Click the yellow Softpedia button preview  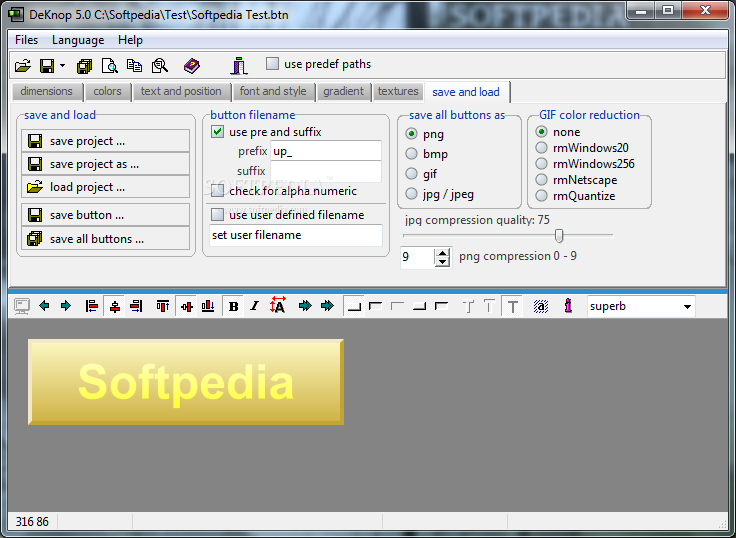pyautogui.click(x=186, y=382)
